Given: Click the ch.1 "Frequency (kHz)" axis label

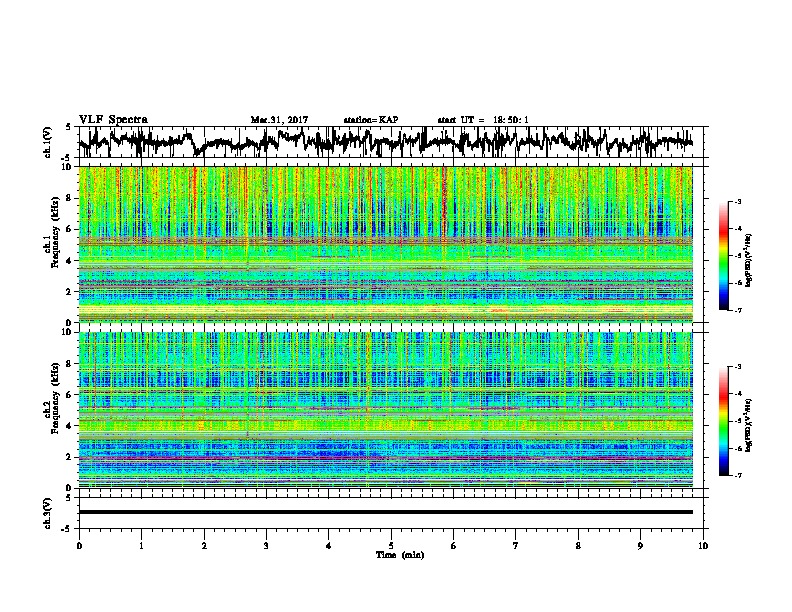Looking at the screenshot, I should (55, 232).
